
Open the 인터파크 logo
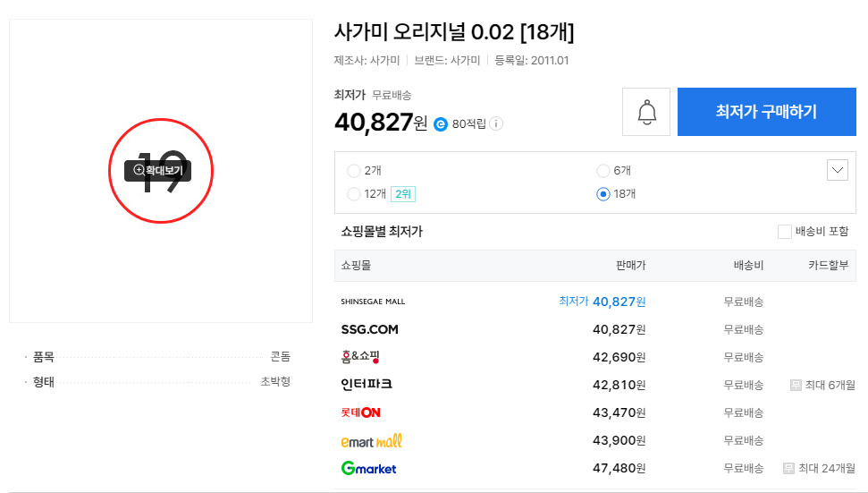[367, 385]
